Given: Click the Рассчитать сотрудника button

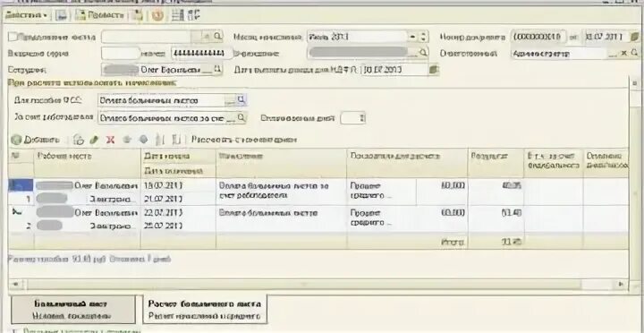Looking at the screenshot, I should point(243,140).
